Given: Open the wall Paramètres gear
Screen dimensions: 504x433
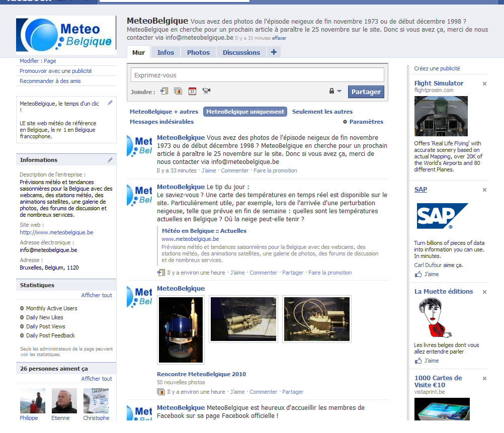Looking at the screenshot, I should tap(363, 122).
